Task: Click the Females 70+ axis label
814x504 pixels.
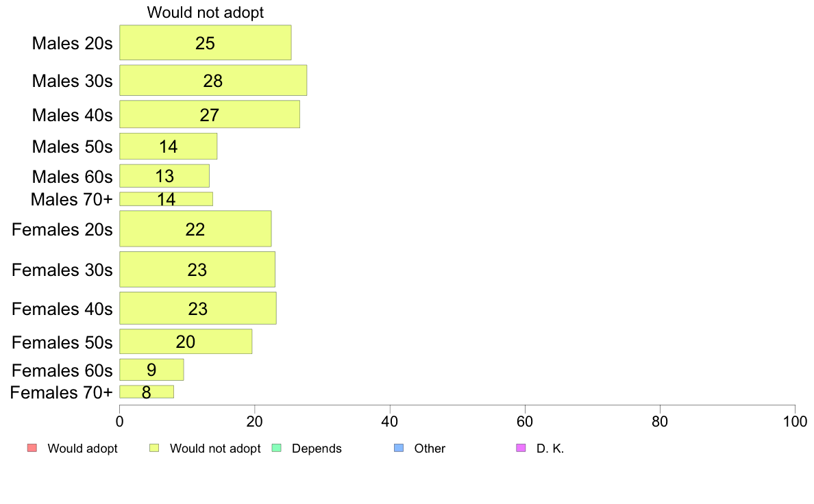Action: coord(61,392)
